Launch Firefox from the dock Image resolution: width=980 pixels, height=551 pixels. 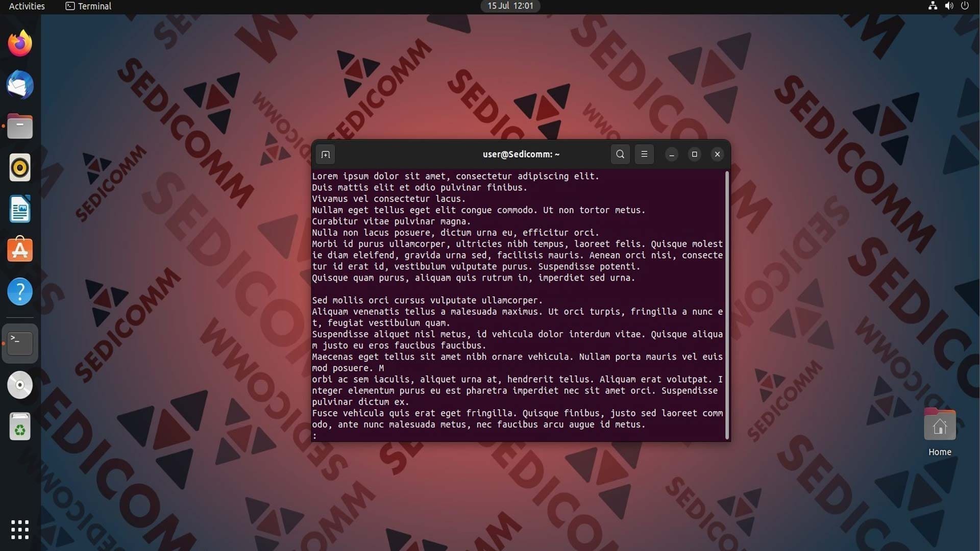click(20, 44)
